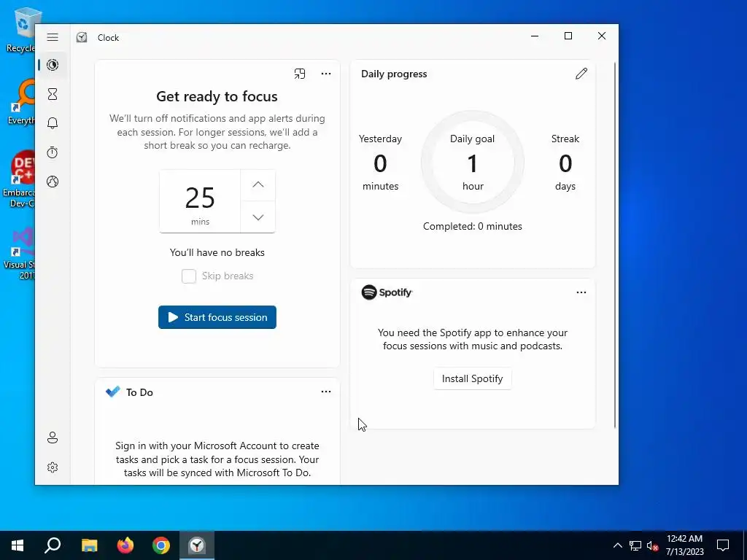This screenshot has height=560, width=747.
Task: Edit daily goal with pencil icon
Action: point(581,74)
